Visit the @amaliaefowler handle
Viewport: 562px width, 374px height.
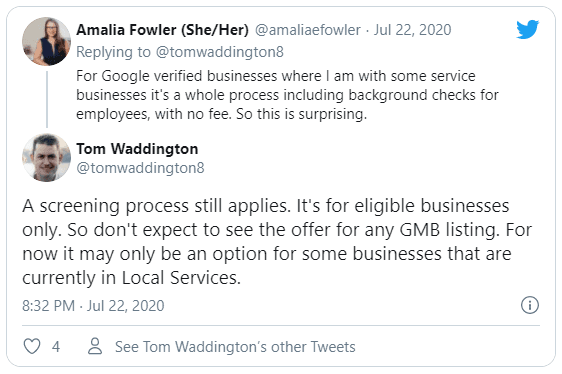308,30
